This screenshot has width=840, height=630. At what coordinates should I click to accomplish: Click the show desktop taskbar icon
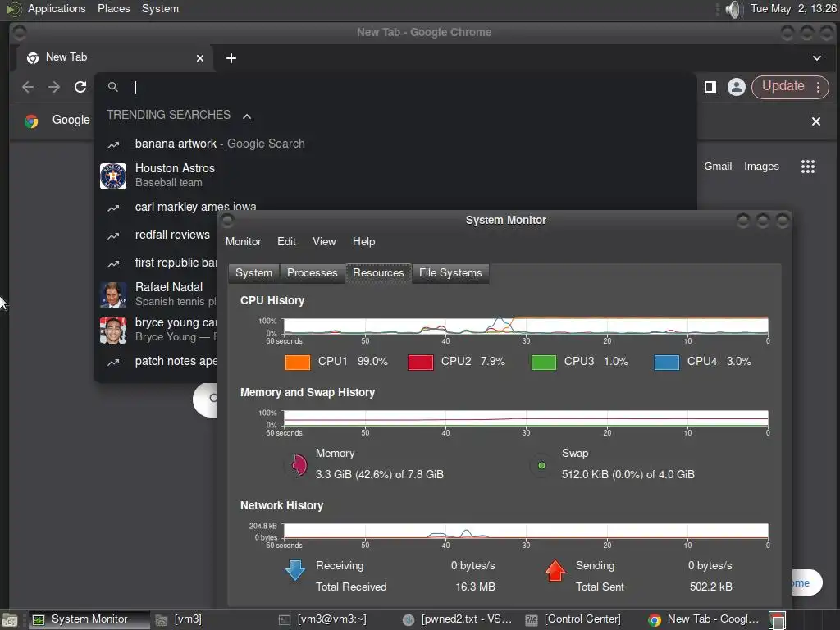click(10, 620)
